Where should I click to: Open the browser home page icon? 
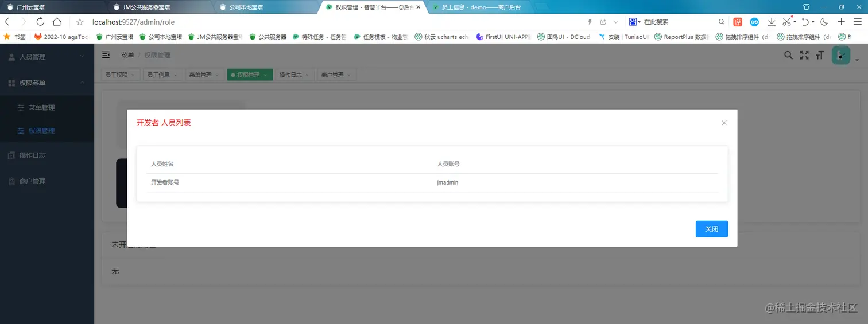pos(57,22)
